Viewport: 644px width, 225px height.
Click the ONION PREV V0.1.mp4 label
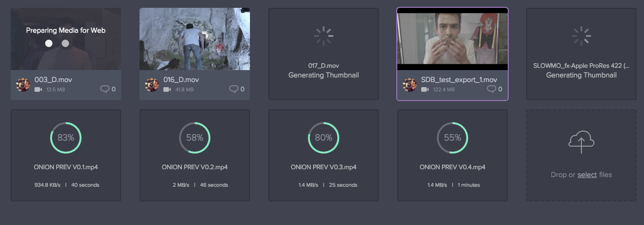click(66, 167)
